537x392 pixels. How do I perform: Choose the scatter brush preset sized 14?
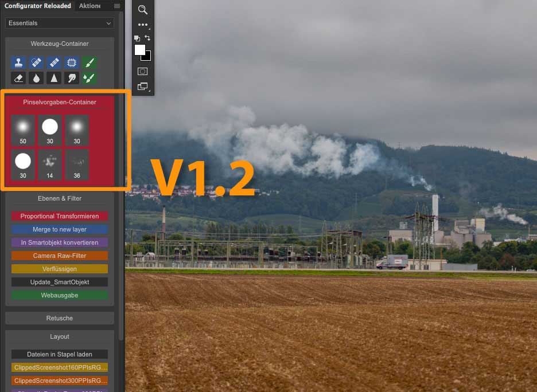[50, 165]
